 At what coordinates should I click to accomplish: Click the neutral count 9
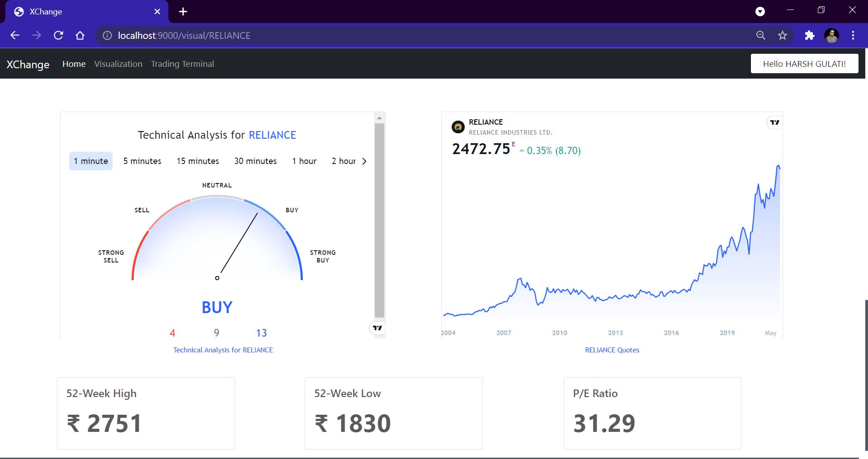(x=217, y=333)
